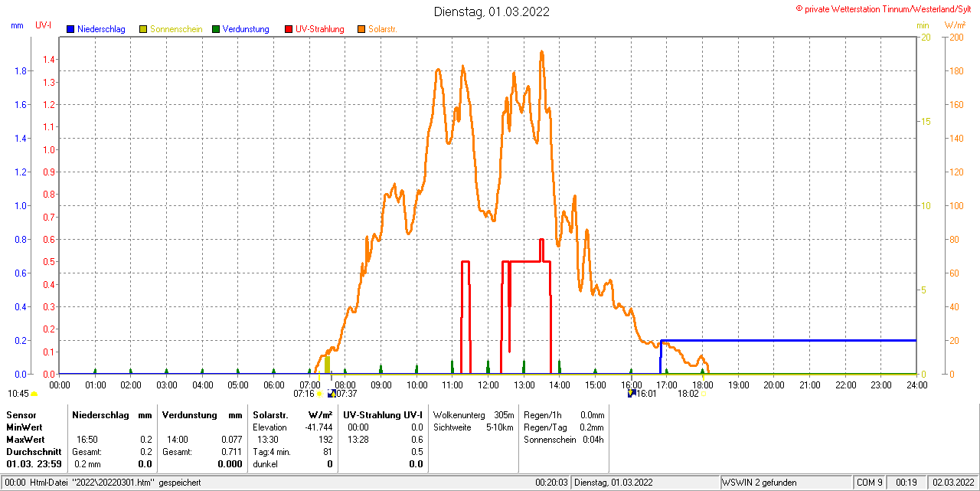Viewport: 980px width, 491px height.
Task: Click the moon icon beside 16:01
Action: (x=632, y=394)
